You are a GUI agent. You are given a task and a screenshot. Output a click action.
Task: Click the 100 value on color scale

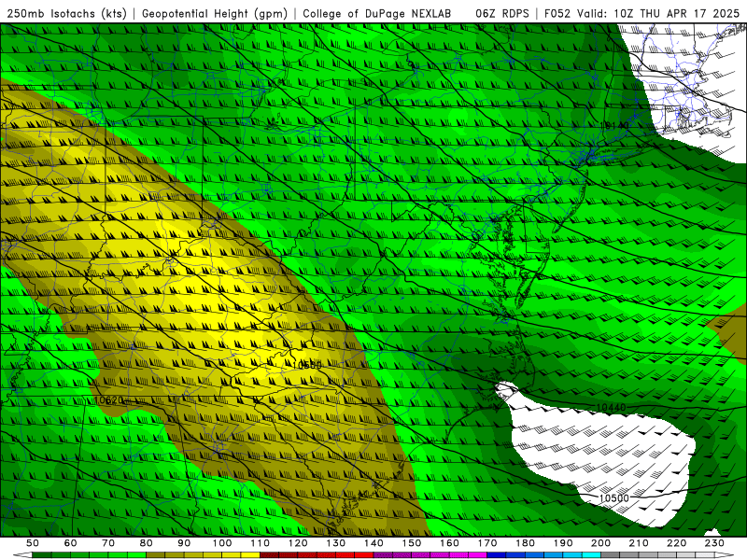222,543
